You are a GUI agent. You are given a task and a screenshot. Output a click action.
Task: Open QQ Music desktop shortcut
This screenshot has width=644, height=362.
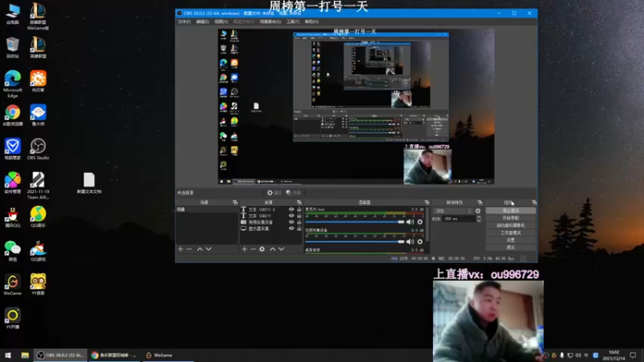tap(38, 216)
